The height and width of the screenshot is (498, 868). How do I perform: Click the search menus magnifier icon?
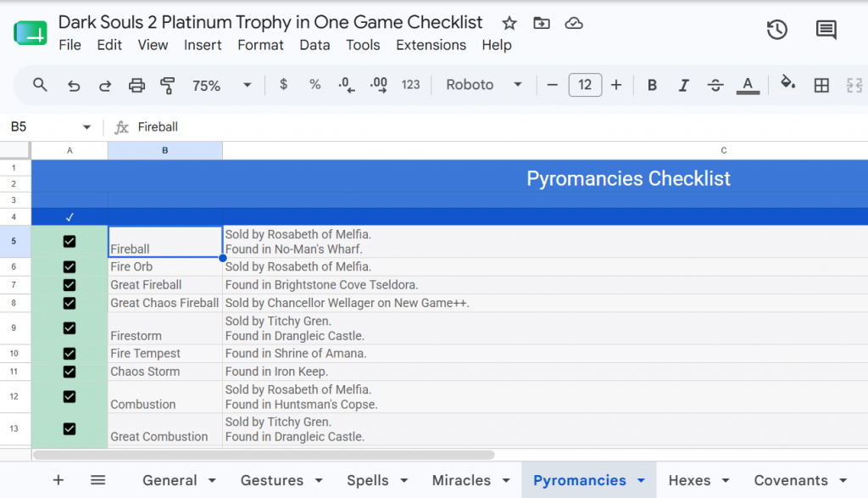[x=40, y=85]
